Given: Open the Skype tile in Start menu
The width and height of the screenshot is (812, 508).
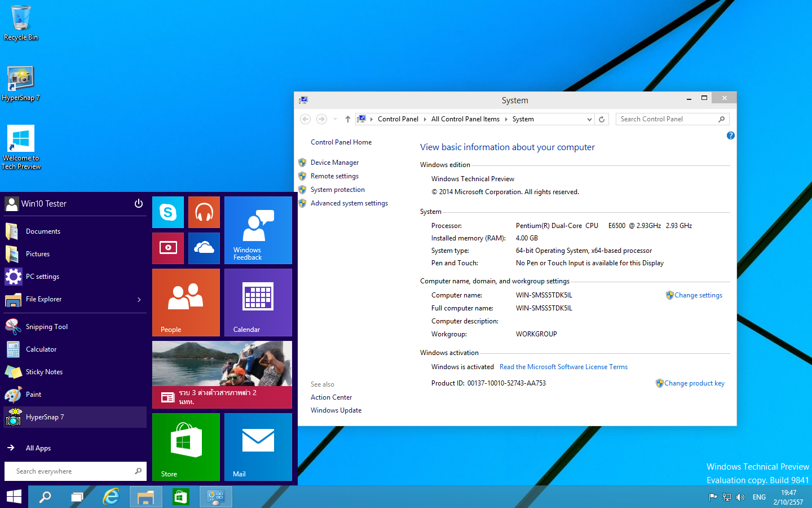Looking at the screenshot, I should pos(168,212).
